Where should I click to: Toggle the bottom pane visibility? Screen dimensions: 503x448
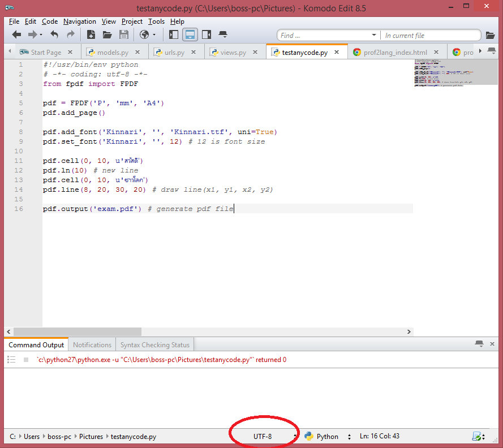click(x=190, y=35)
